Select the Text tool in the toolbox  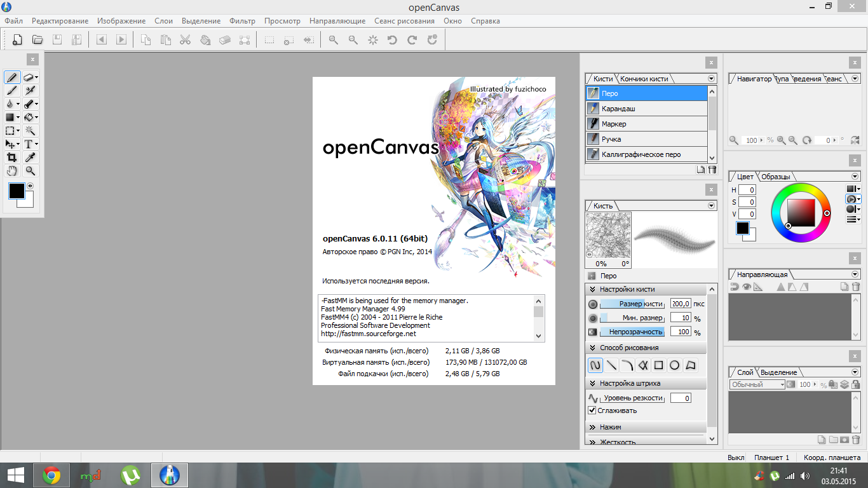click(29, 144)
